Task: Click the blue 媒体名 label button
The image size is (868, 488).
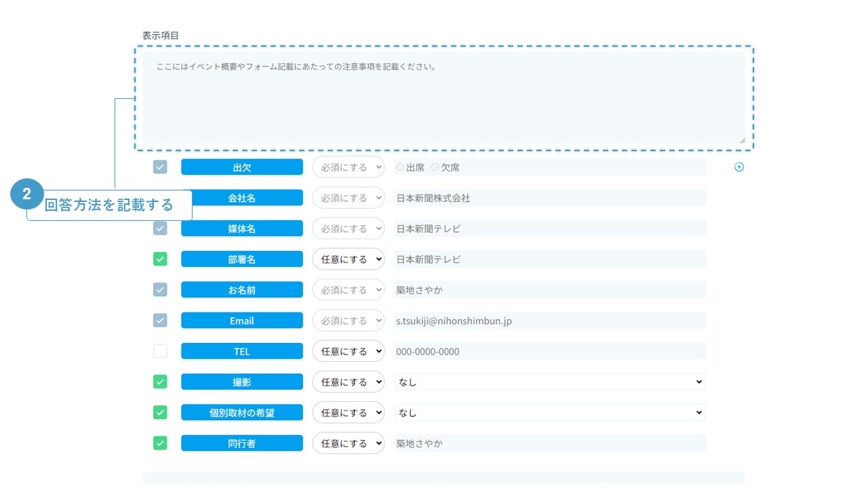Action: [241, 228]
